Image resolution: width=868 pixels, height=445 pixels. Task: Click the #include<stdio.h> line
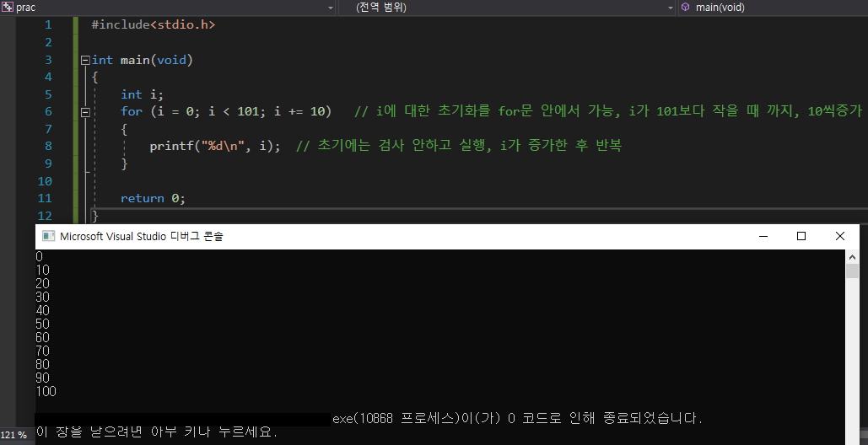tap(154, 25)
